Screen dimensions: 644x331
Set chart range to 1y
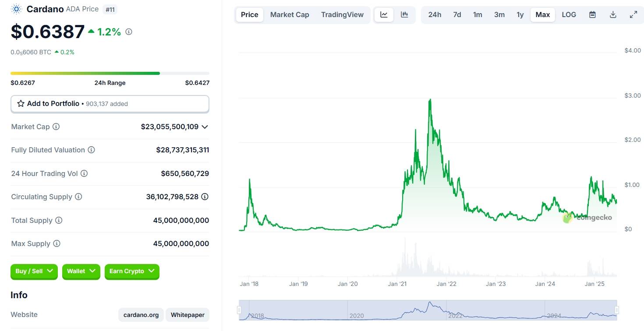[x=520, y=14]
